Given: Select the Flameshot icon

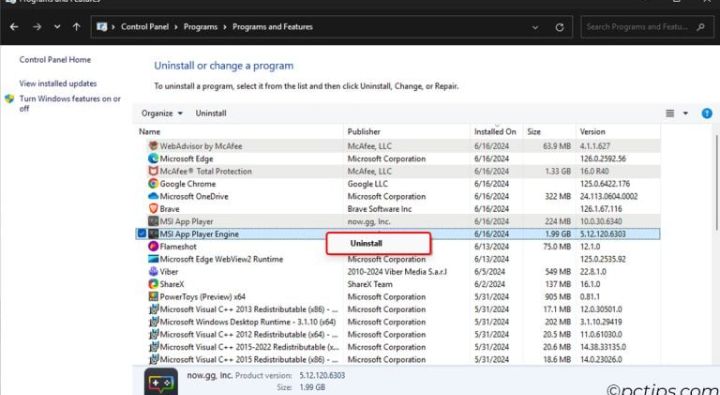Looking at the screenshot, I should pos(153,246).
